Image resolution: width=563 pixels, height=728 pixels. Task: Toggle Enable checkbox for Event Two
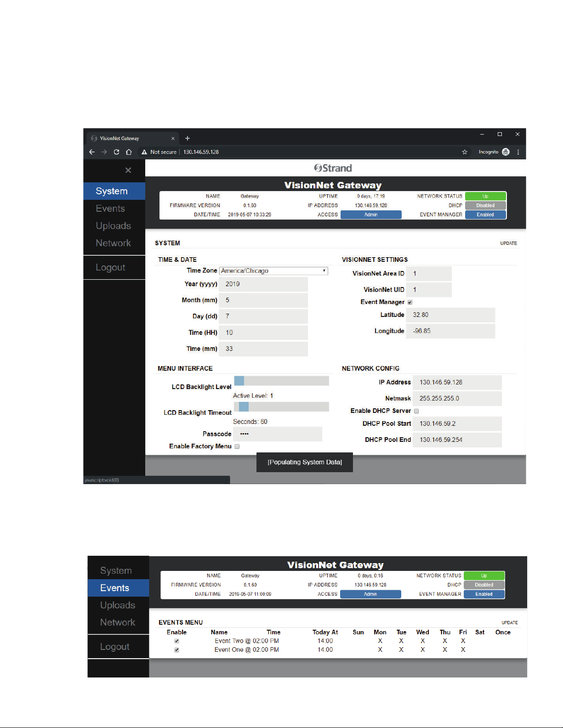pyautogui.click(x=176, y=641)
